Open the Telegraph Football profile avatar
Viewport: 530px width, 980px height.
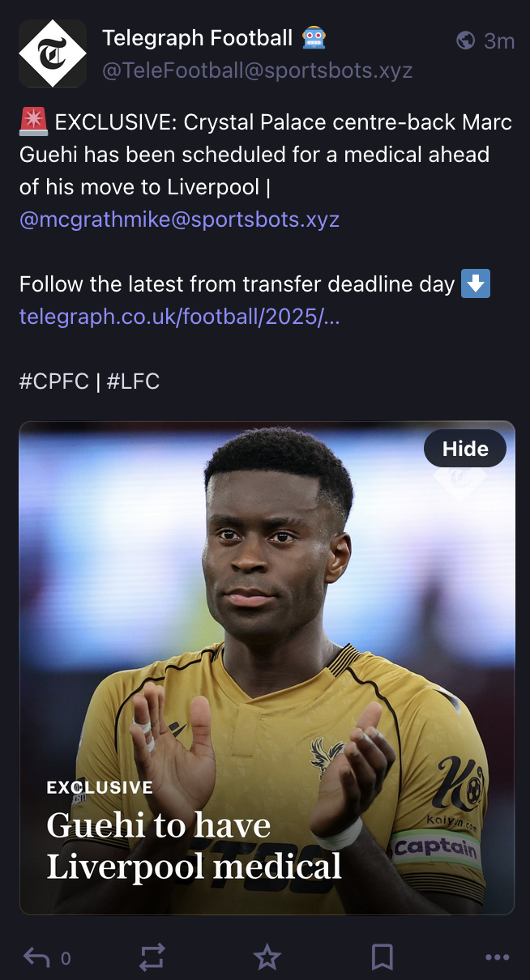click(x=53, y=53)
